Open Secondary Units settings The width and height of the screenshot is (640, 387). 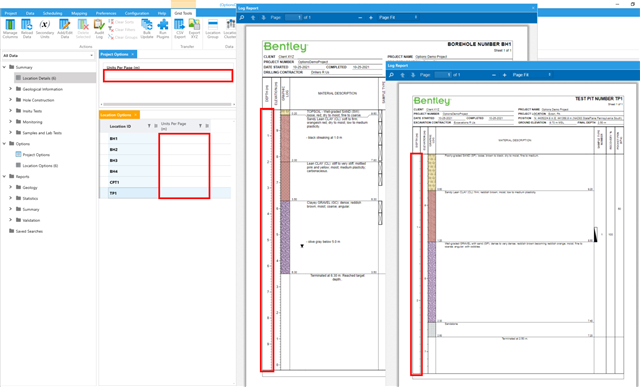pyautogui.click(x=44, y=29)
